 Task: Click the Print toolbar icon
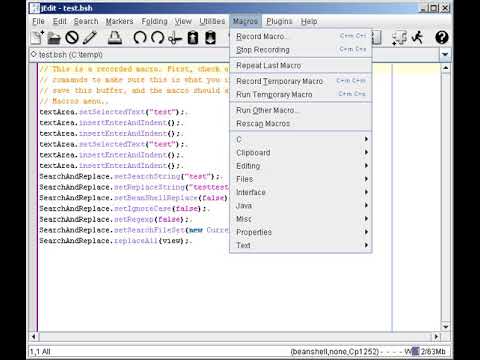tap(115, 38)
